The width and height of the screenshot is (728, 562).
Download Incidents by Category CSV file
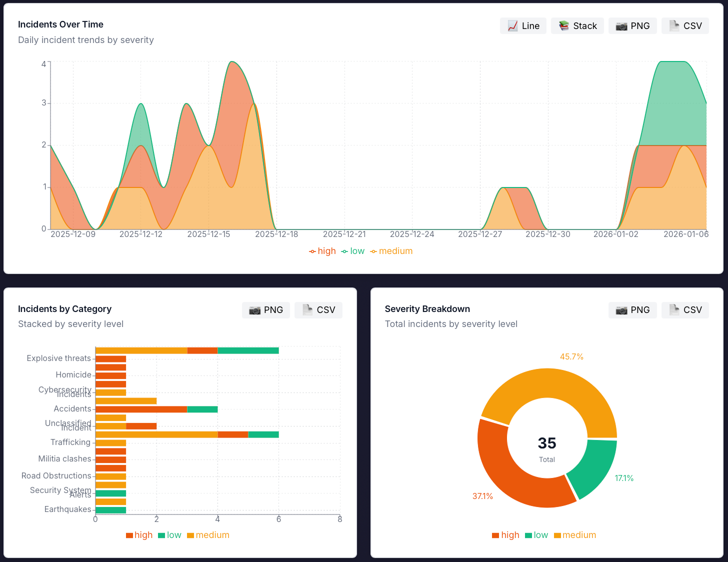[318, 310]
